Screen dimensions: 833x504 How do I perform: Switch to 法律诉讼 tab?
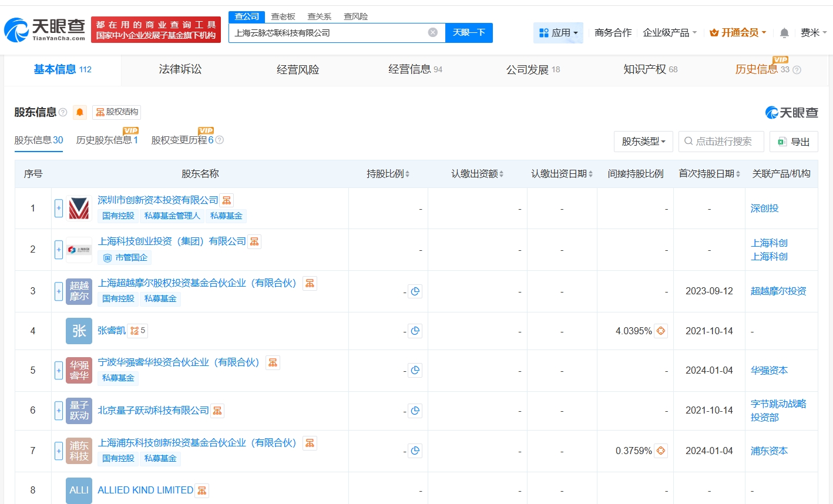click(180, 69)
